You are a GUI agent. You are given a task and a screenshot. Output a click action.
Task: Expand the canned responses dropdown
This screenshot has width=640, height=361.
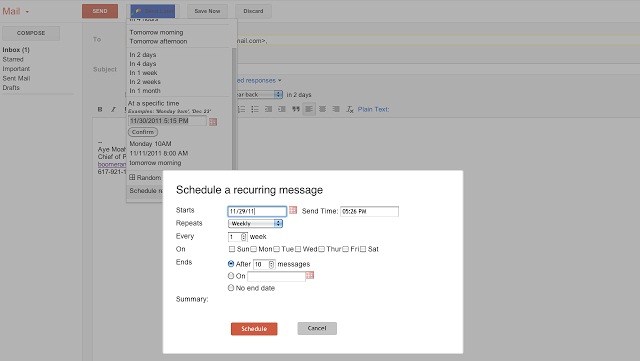tap(259, 80)
